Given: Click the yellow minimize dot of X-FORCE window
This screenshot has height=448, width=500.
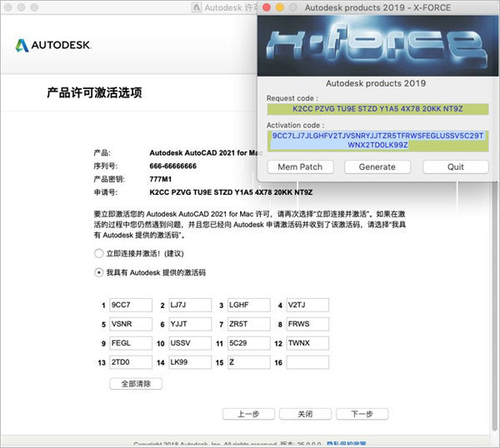Looking at the screenshot, I should (x=280, y=7).
